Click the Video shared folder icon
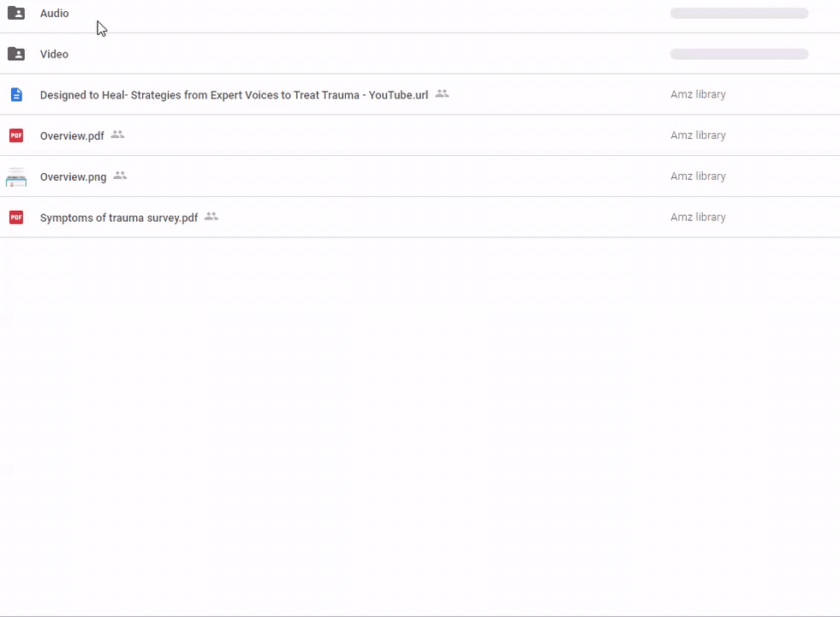This screenshot has width=840, height=617. click(x=15, y=54)
